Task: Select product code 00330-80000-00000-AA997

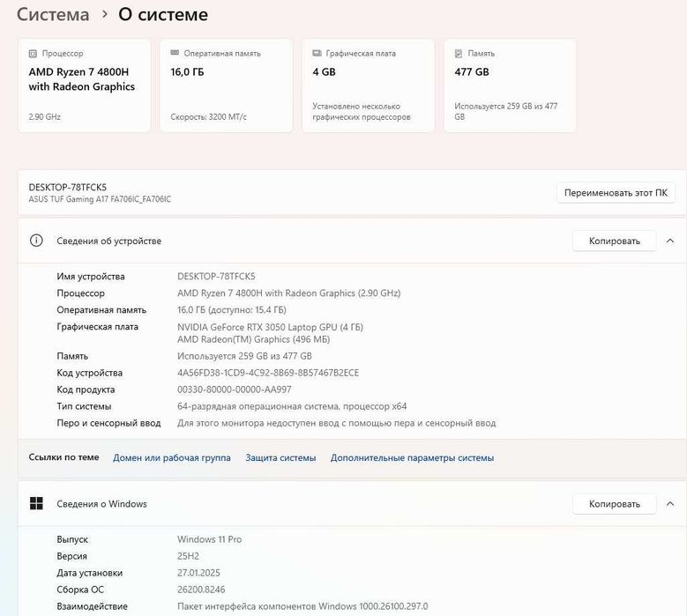Action: tap(235, 390)
